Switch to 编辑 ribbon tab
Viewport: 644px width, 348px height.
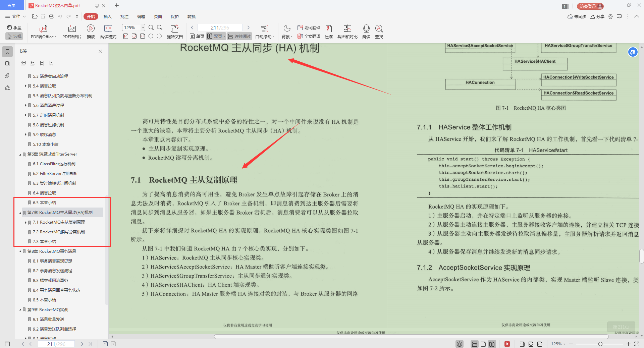141,16
